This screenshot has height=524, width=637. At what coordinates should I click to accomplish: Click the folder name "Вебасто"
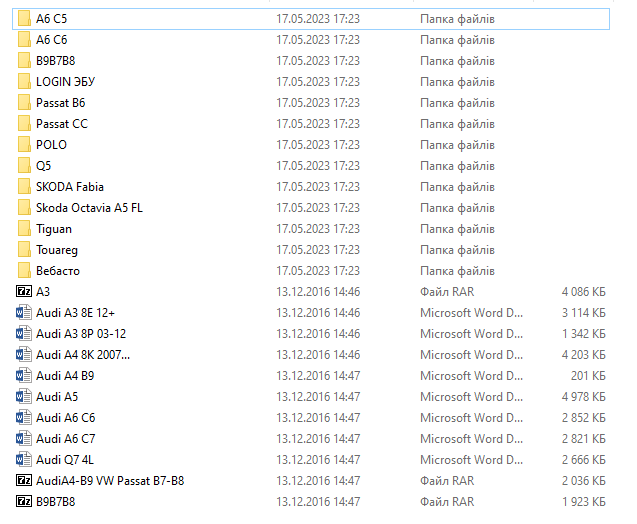point(58,271)
